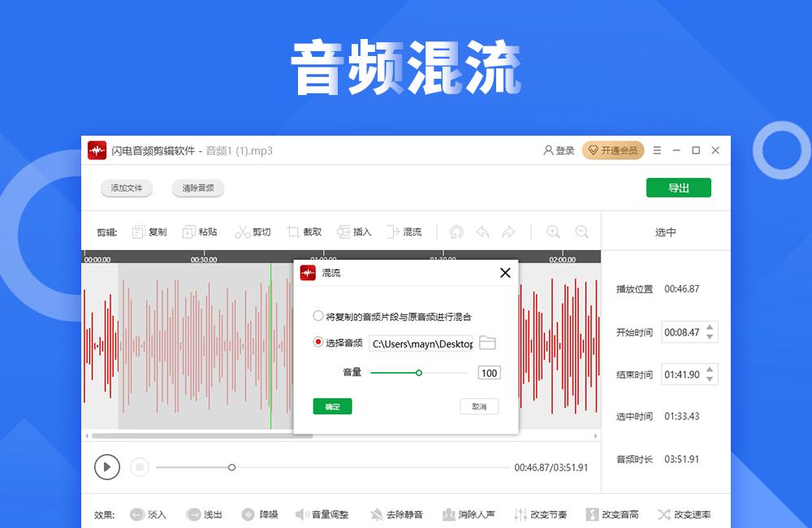The height and width of the screenshot is (528, 812).
Task: Click the 复制 copy tool
Action: pyautogui.click(x=149, y=232)
